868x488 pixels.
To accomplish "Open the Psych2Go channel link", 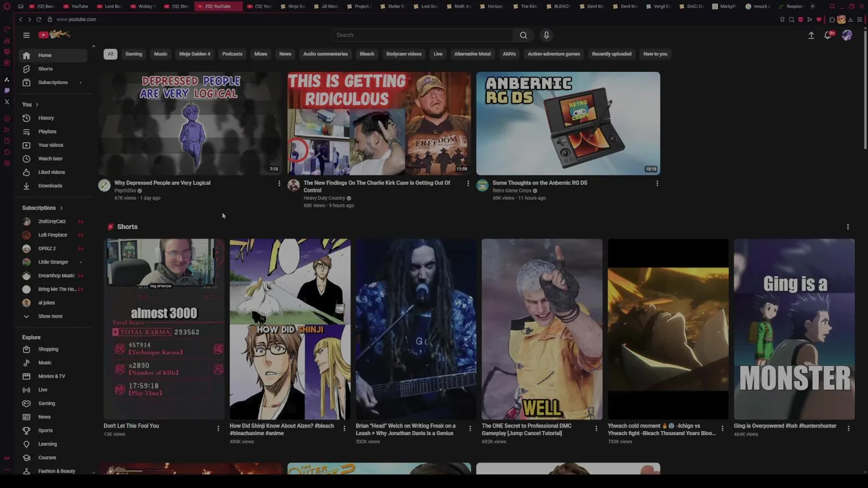I will (125, 190).
